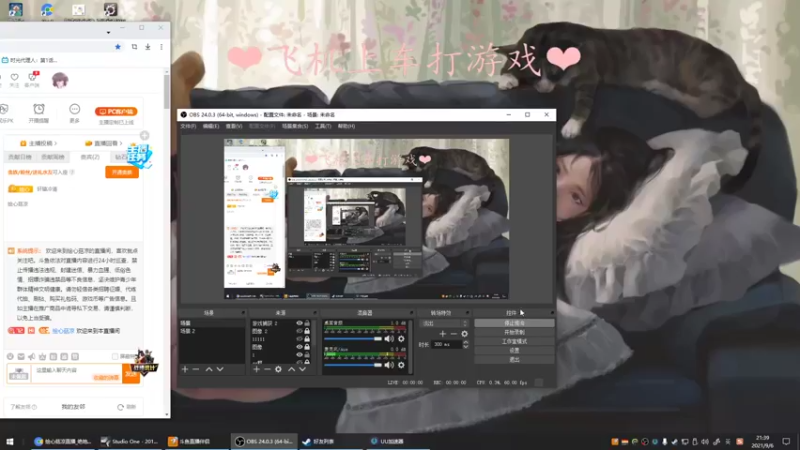Open the alarm clock broadcast reminder icon
This screenshot has width=800, height=450.
(39, 109)
